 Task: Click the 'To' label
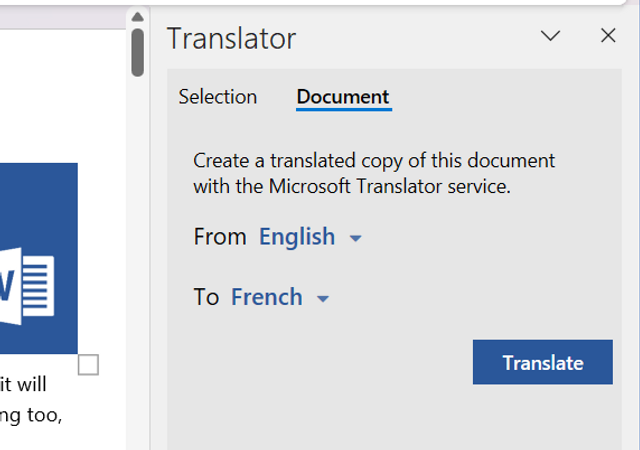206,297
